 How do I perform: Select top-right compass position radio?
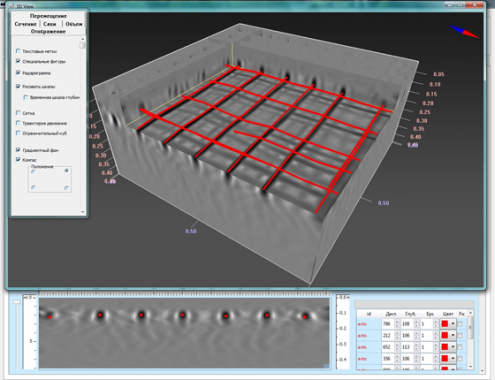click(66, 171)
